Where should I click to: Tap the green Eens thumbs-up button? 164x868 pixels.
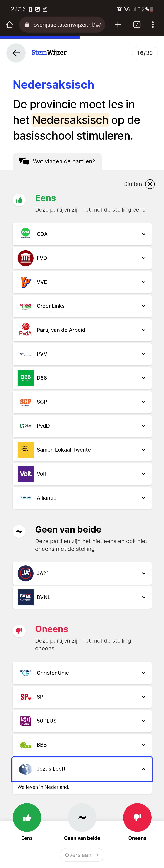[27, 817]
